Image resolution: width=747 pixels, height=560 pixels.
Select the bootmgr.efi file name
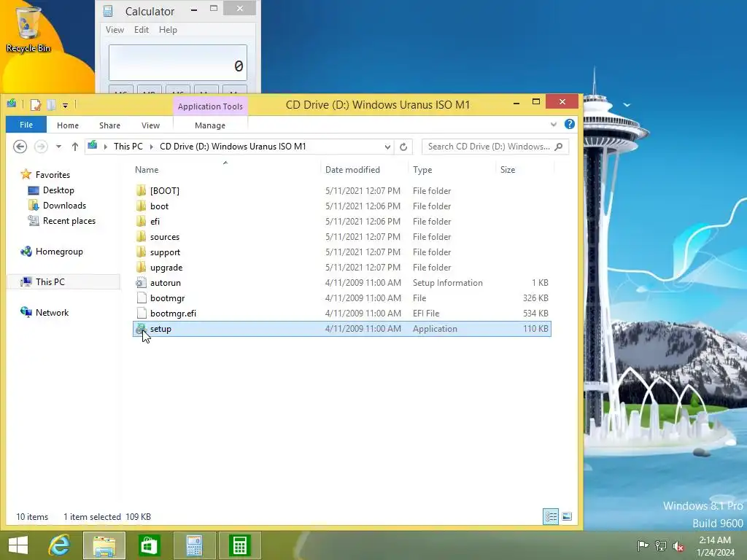pos(173,314)
